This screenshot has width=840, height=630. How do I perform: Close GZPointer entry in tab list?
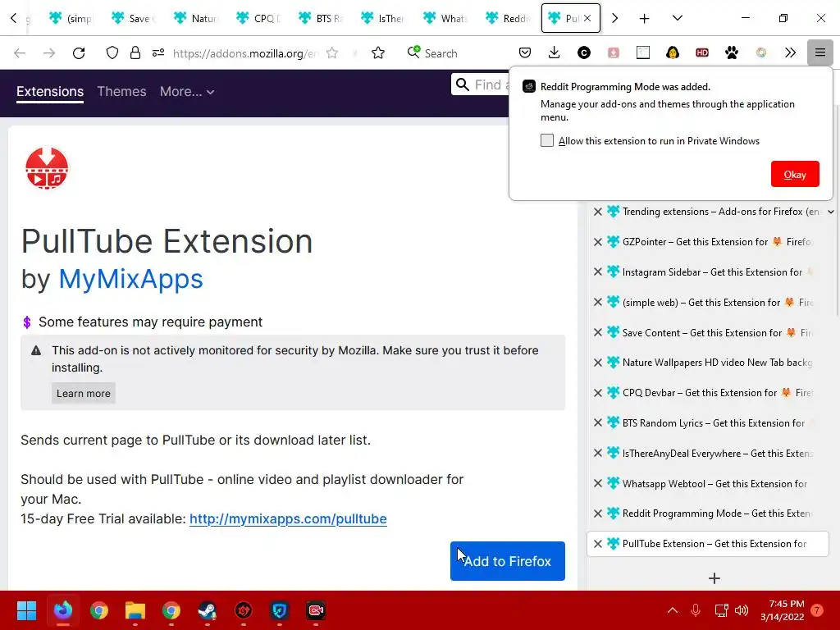598,242
